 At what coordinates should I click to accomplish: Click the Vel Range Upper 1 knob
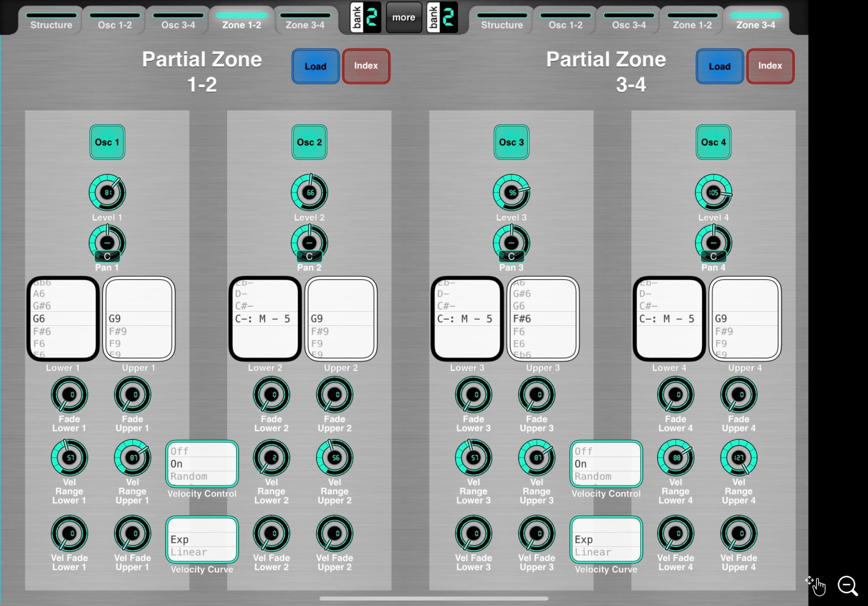pyautogui.click(x=133, y=458)
